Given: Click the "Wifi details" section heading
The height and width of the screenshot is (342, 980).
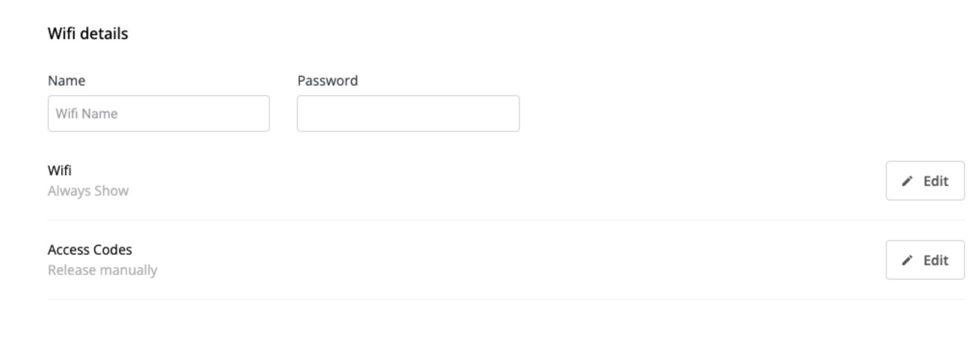Looking at the screenshot, I should pyautogui.click(x=88, y=34).
